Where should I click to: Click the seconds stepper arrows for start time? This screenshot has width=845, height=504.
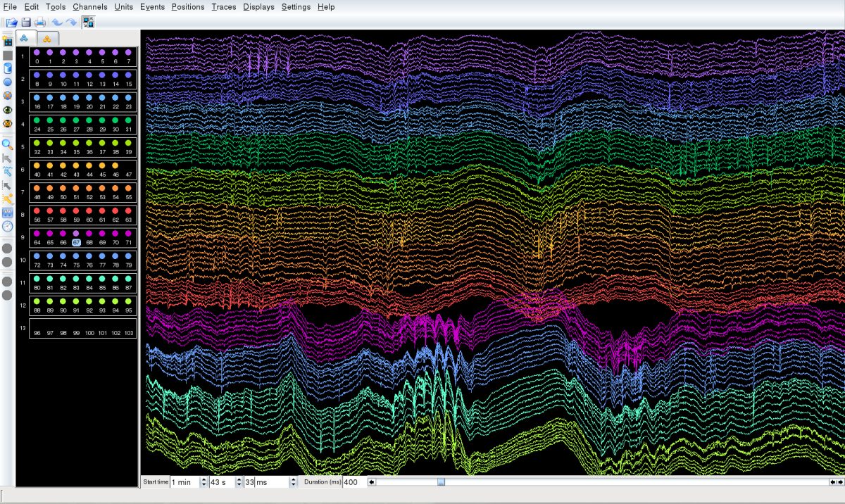pos(239,482)
